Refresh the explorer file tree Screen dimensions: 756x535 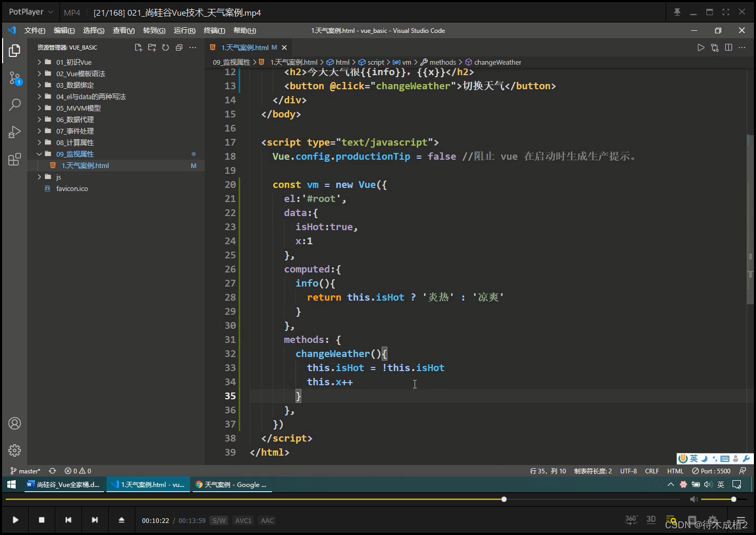pyautogui.click(x=166, y=47)
